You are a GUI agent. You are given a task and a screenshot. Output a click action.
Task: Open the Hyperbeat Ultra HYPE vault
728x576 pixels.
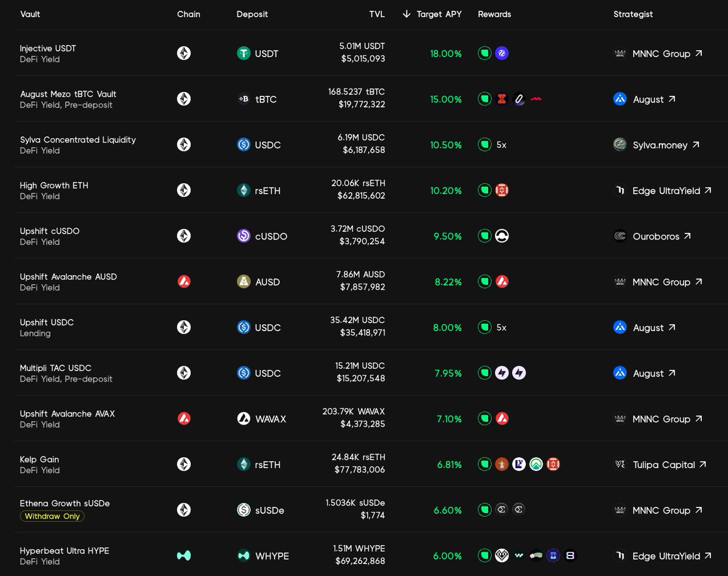(x=64, y=551)
